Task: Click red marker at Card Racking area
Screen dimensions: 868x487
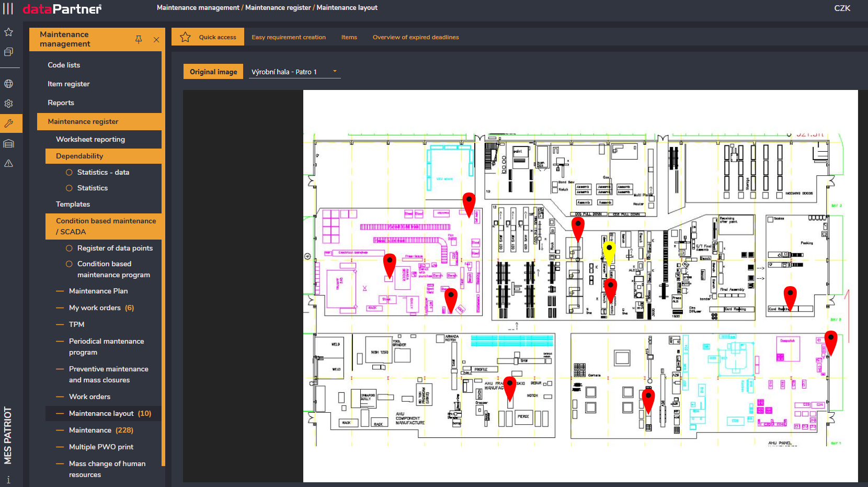Action: tap(790, 299)
